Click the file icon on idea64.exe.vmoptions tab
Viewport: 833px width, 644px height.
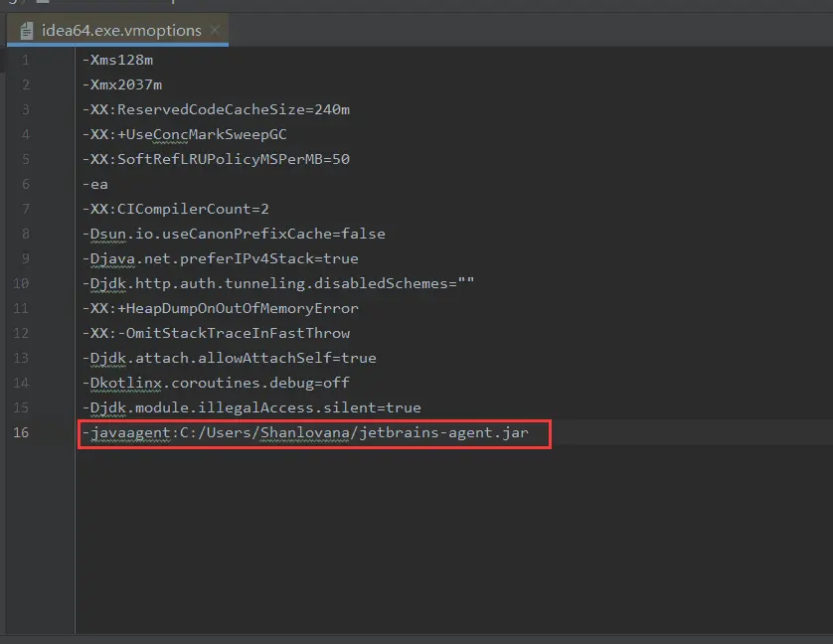[x=27, y=31]
